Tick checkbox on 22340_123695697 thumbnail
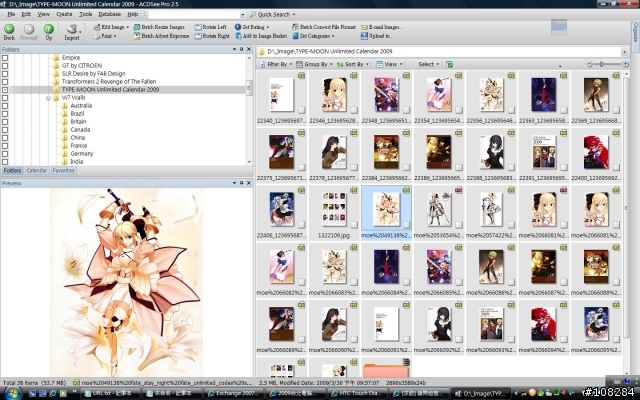Viewport: 640px width, 400px height. pyautogui.click(x=301, y=110)
